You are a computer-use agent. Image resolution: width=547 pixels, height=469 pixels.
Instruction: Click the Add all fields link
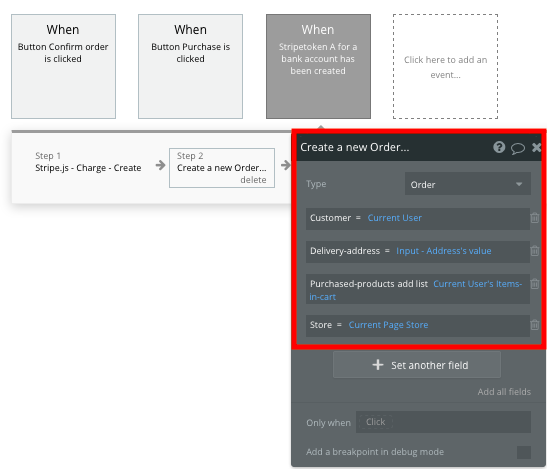click(x=504, y=392)
